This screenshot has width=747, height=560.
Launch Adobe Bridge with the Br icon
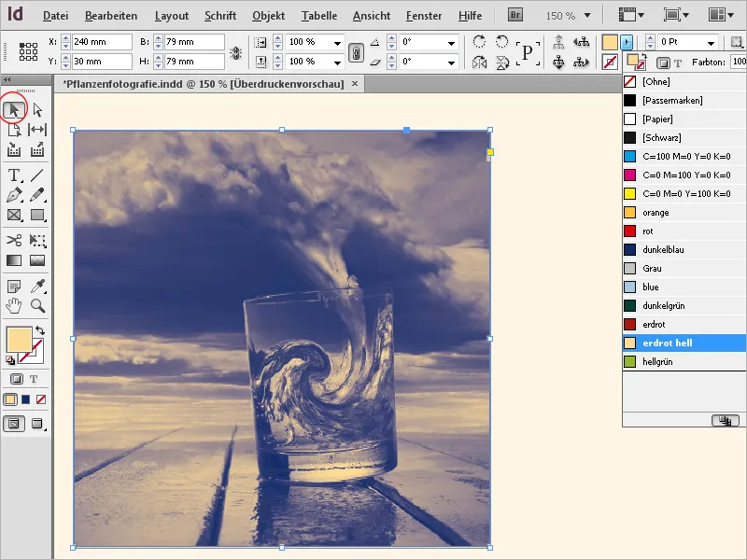pos(514,14)
